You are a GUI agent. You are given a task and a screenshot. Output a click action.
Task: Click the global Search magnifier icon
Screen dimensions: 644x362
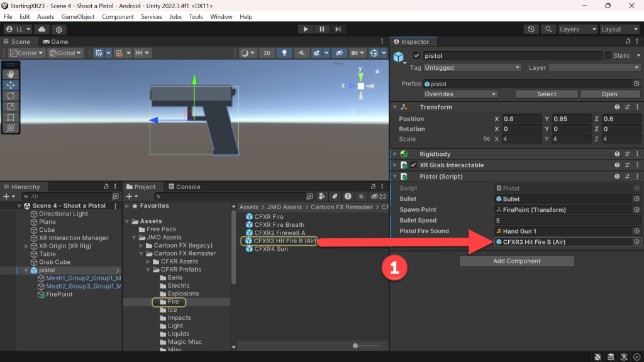coord(548,29)
